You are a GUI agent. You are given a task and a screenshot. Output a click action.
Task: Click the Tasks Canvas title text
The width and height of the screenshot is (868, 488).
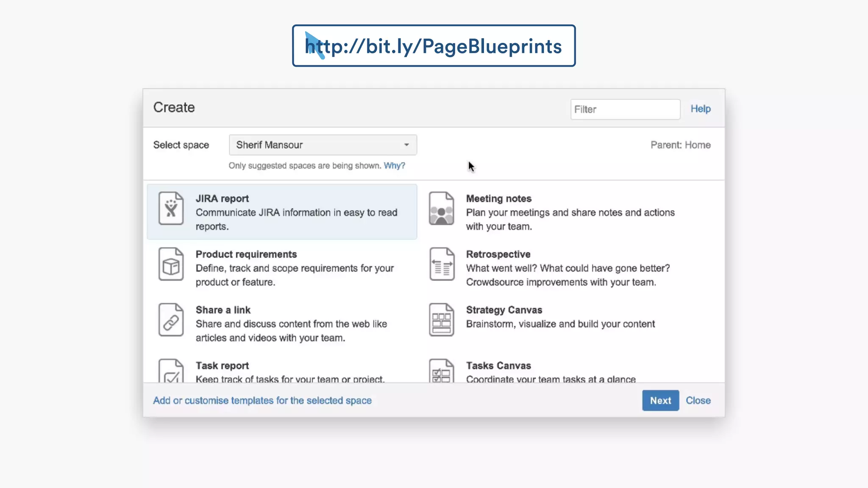[x=498, y=366]
